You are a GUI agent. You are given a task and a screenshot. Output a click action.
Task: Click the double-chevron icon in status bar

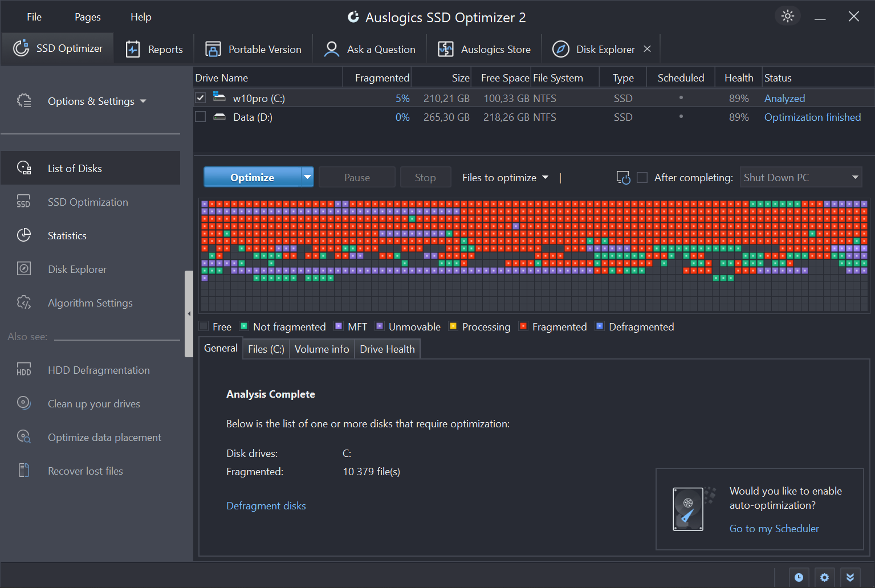click(850, 578)
